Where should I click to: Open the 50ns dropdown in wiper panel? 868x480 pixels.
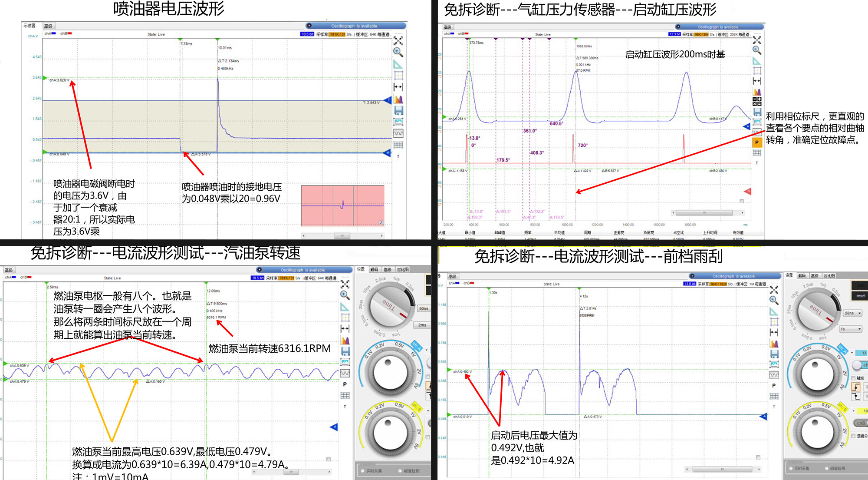pyautogui.click(x=853, y=313)
